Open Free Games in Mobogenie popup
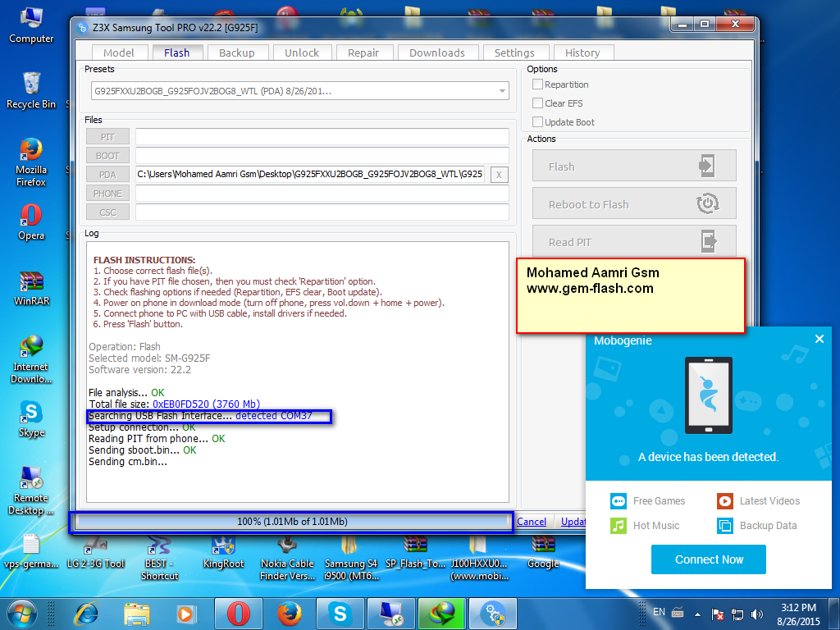Image resolution: width=840 pixels, height=630 pixels. [648, 501]
